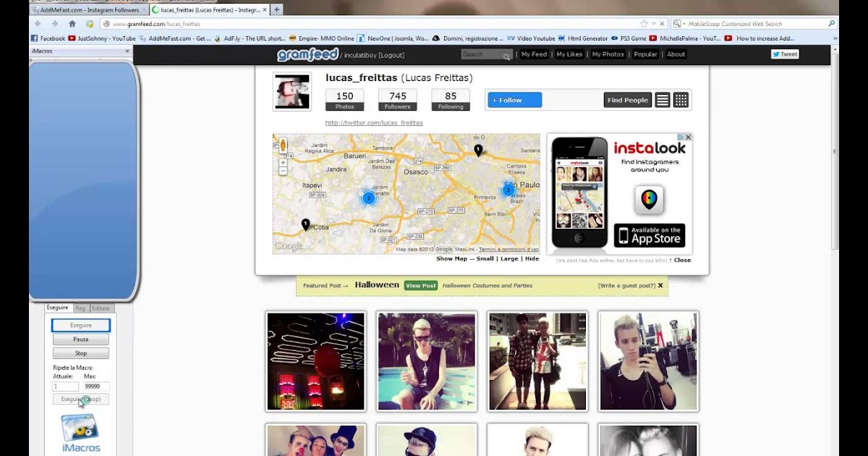Viewport: 868px width, 456px height.
Task: Open the new tab plus button
Action: (x=276, y=9)
